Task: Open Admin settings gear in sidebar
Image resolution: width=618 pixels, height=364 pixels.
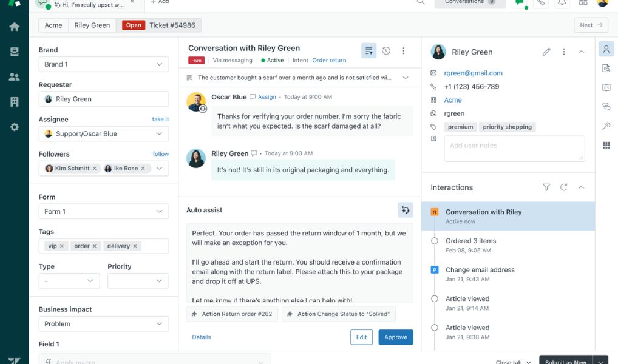Action: pos(15,127)
